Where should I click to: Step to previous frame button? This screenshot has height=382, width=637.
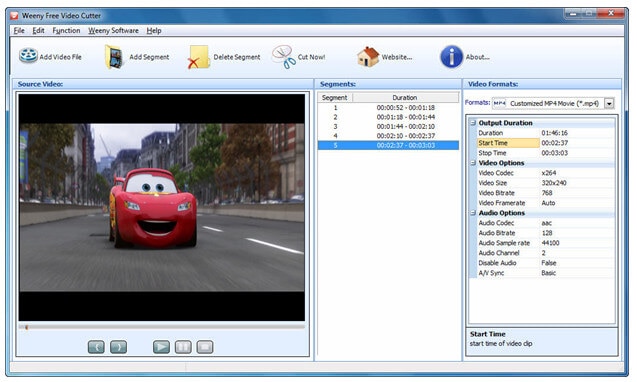click(x=96, y=347)
